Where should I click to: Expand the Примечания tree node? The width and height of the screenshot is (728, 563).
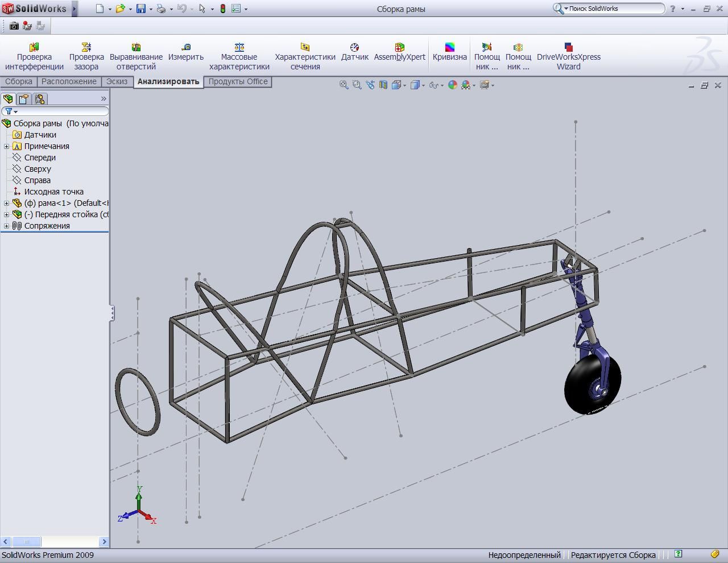coord(6,146)
